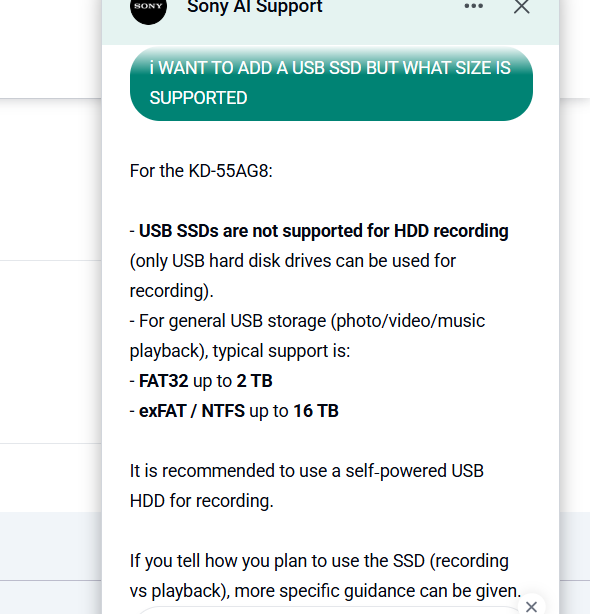Click the Sony AI Support title
This screenshot has height=614, width=604.
(255, 7)
